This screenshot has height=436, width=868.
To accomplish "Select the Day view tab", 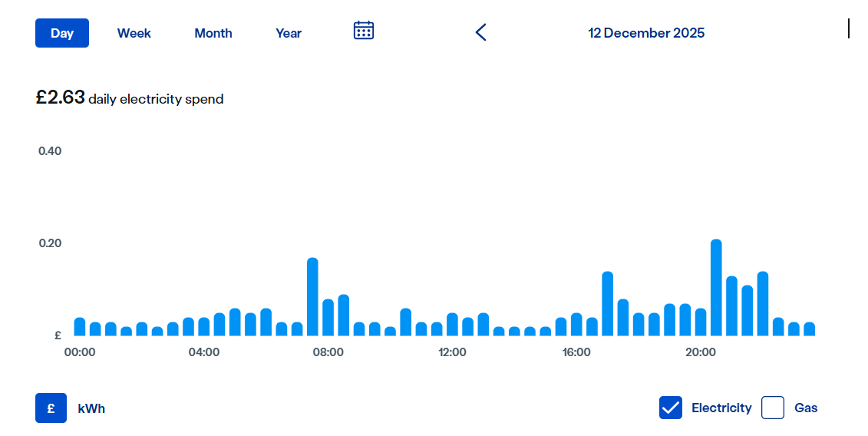I will point(62,33).
